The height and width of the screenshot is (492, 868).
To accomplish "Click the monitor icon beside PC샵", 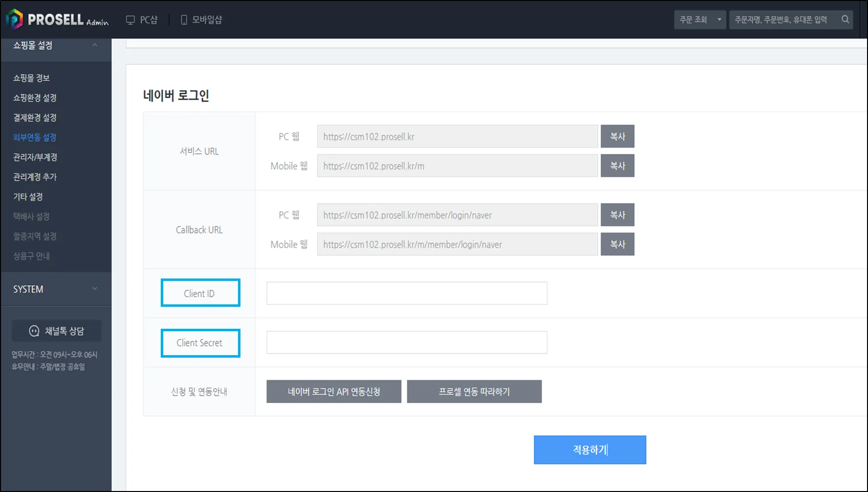I will tap(130, 20).
